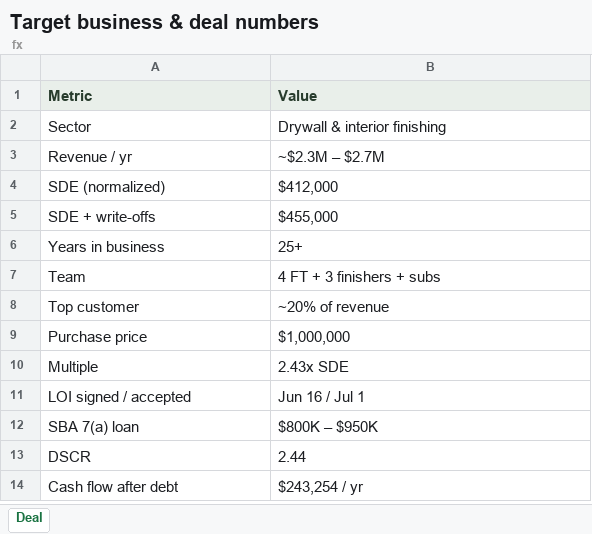Select row 1 header number
Screen dimensions: 592x534
click(20, 96)
